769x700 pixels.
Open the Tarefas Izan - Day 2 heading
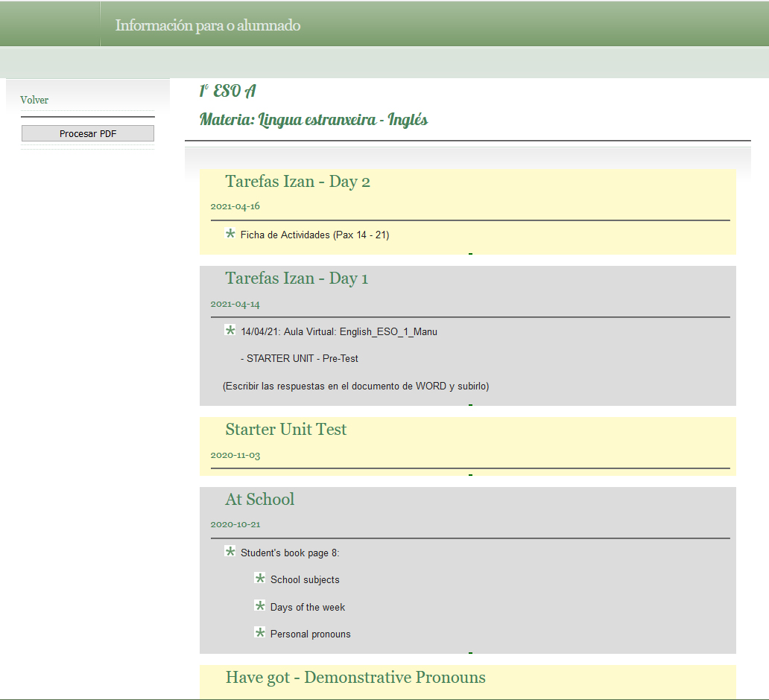coord(297,182)
